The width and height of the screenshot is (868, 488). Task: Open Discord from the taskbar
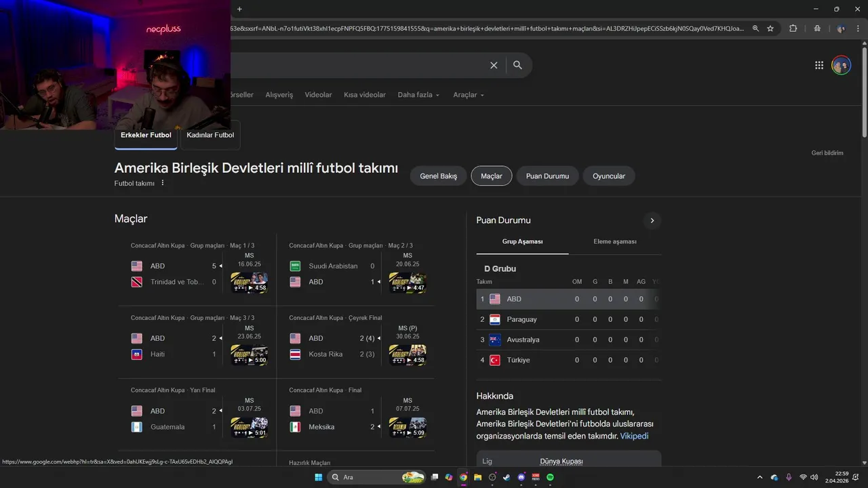pos(521,477)
